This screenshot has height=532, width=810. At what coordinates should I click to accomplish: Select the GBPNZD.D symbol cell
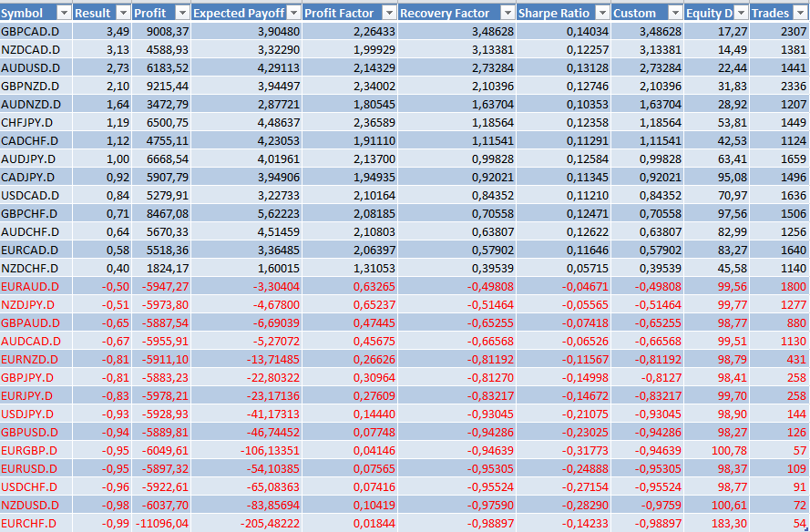click(x=36, y=86)
